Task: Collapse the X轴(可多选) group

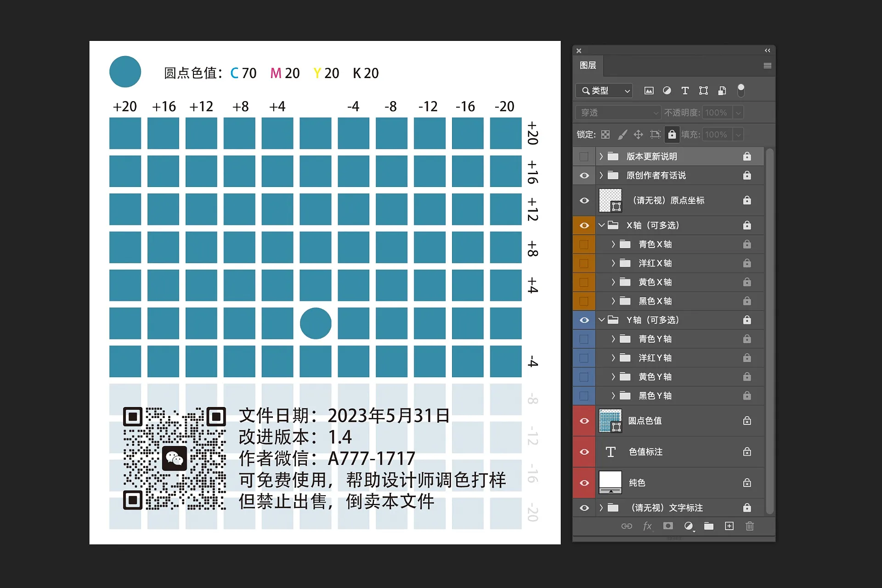Action: [601, 225]
